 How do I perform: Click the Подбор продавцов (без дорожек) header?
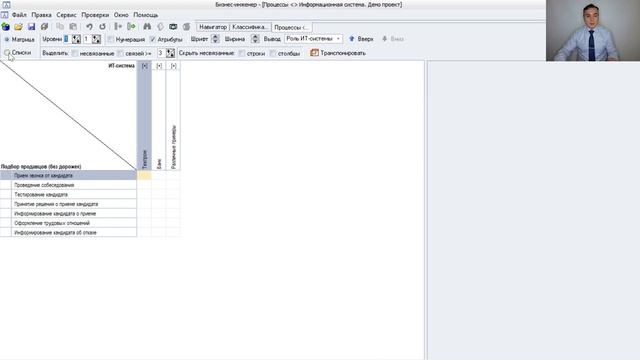coord(41,167)
